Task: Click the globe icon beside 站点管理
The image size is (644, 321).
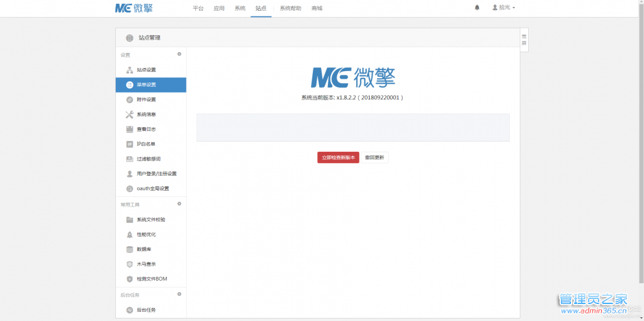Action: coord(130,38)
